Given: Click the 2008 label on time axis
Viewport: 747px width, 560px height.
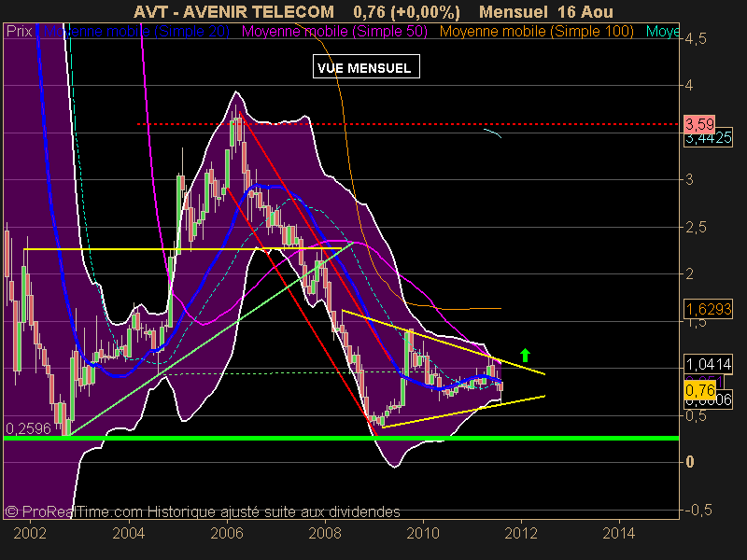Looking at the screenshot, I should pyautogui.click(x=325, y=533).
